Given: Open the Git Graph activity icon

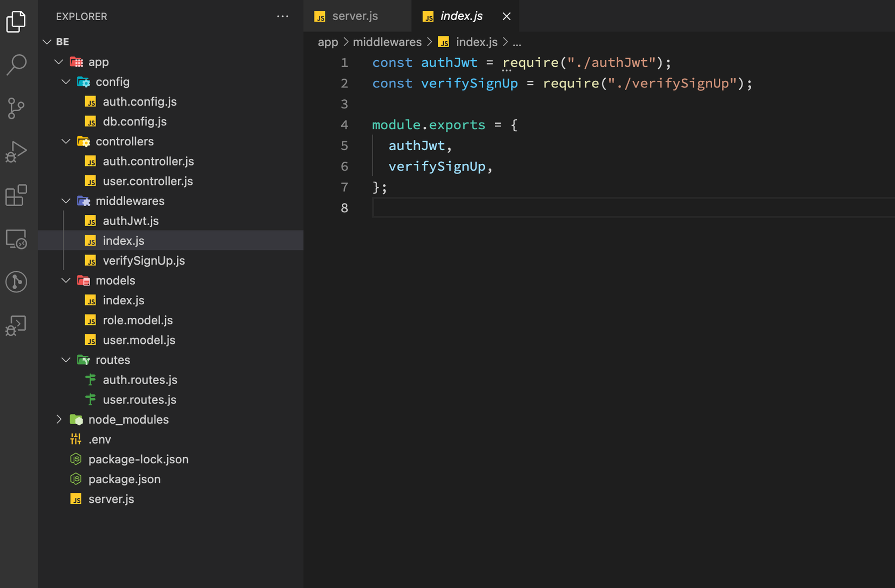Looking at the screenshot, I should coord(16,282).
